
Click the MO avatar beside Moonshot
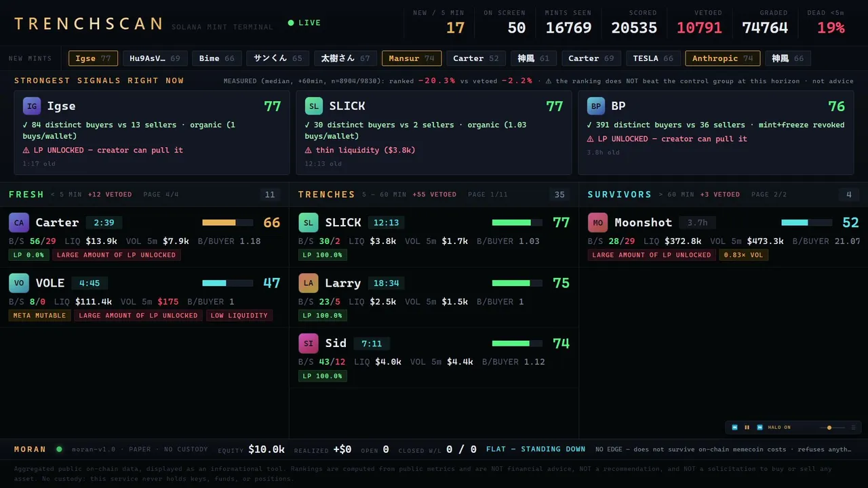[598, 222]
